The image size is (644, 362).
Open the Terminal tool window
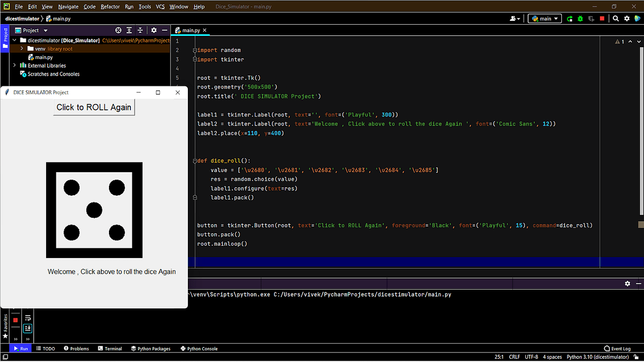click(110, 348)
